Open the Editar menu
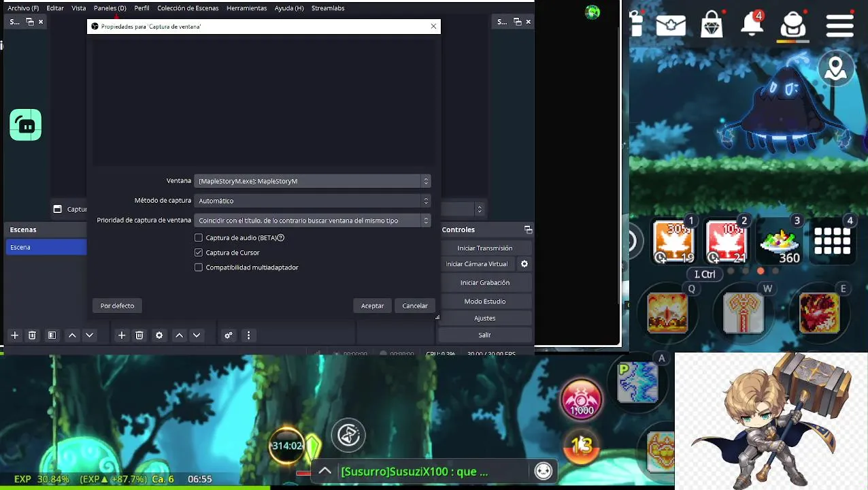The image size is (868, 490). point(55,8)
